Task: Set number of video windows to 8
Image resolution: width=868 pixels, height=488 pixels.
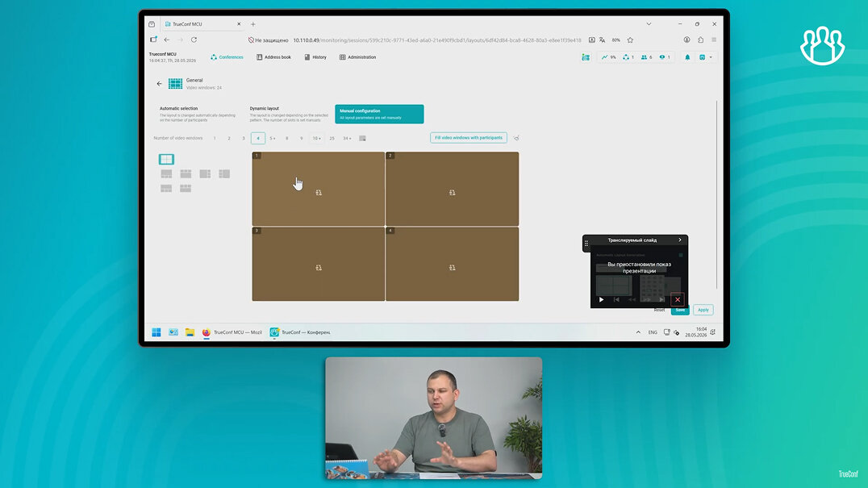Action: pos(286,138)
